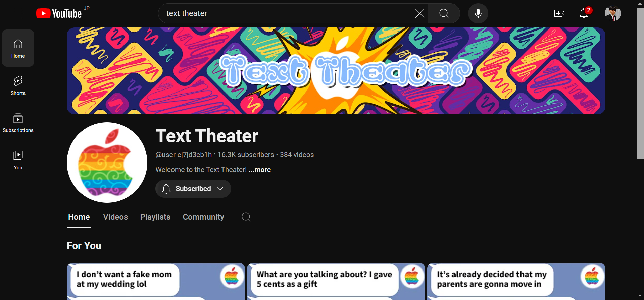This screenshot has width=644, height=300.
Task: Open the notifications bell
Action: click(x=584, y=13)
